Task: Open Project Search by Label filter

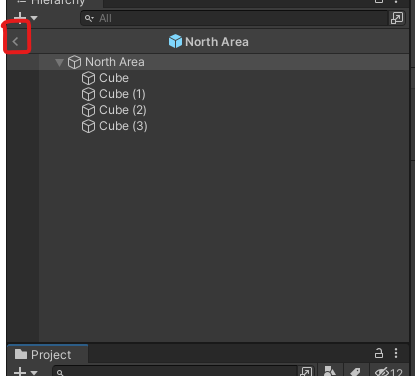Action: pos(355,371)
